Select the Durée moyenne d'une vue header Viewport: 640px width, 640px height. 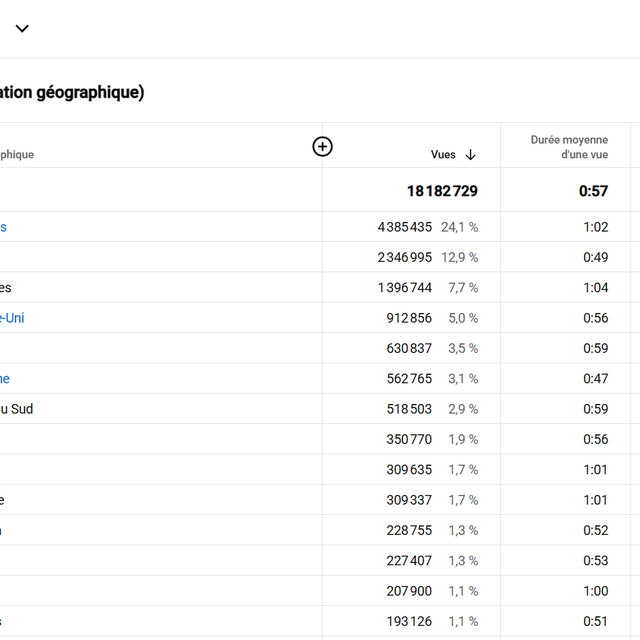pos(569,147)
